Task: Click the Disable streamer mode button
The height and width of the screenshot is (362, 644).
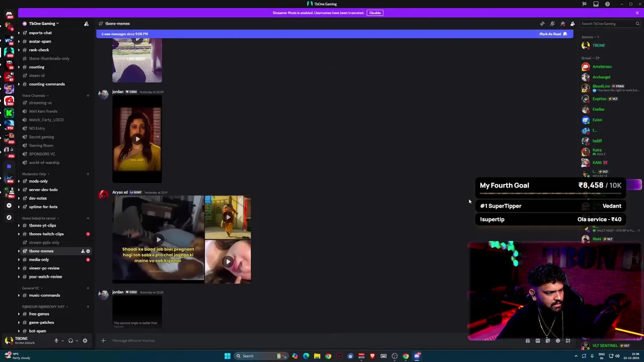Action: [x=375, y=13]
